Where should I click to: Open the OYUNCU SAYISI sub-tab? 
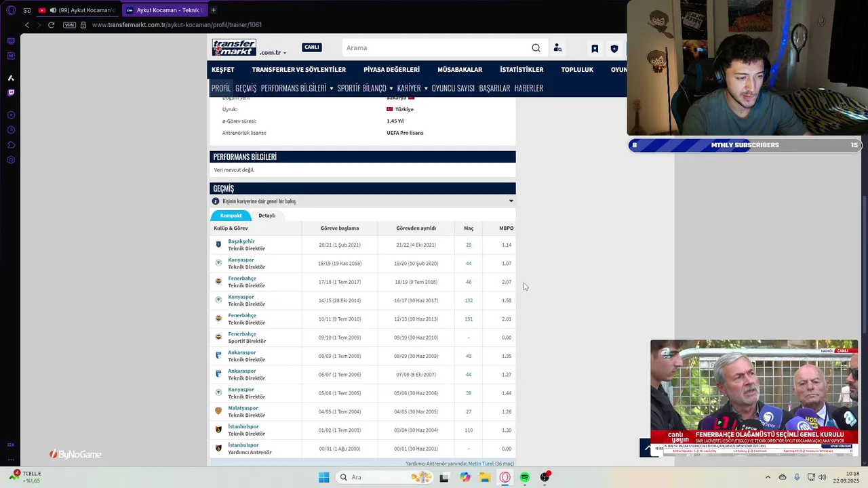point(453,88)
